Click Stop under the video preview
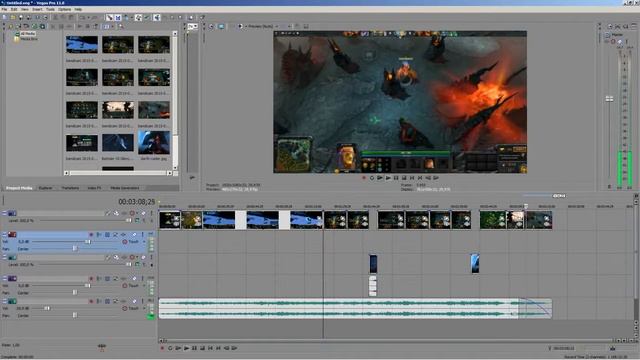The height and width of the screenshot is (360, 640). pyautogui.click(x=404, y=178)
